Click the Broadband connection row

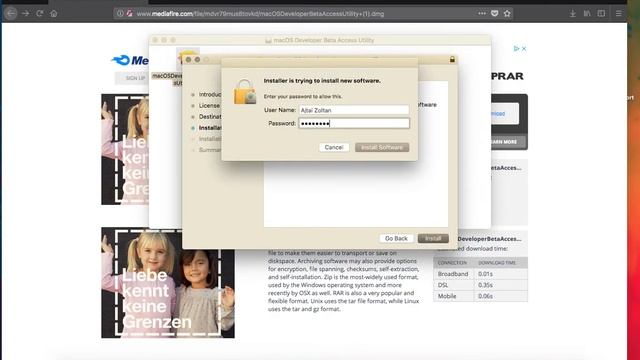pyautogui.click(x=480, y=274)
